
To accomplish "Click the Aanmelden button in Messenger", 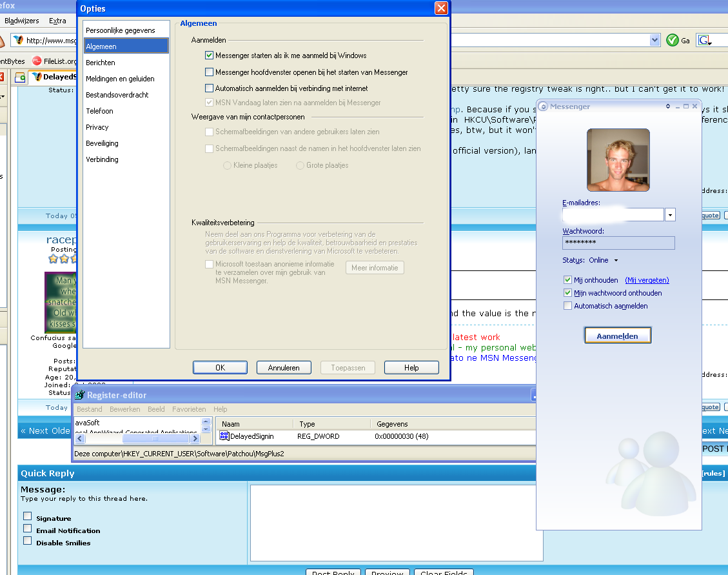I will [617, 336].
